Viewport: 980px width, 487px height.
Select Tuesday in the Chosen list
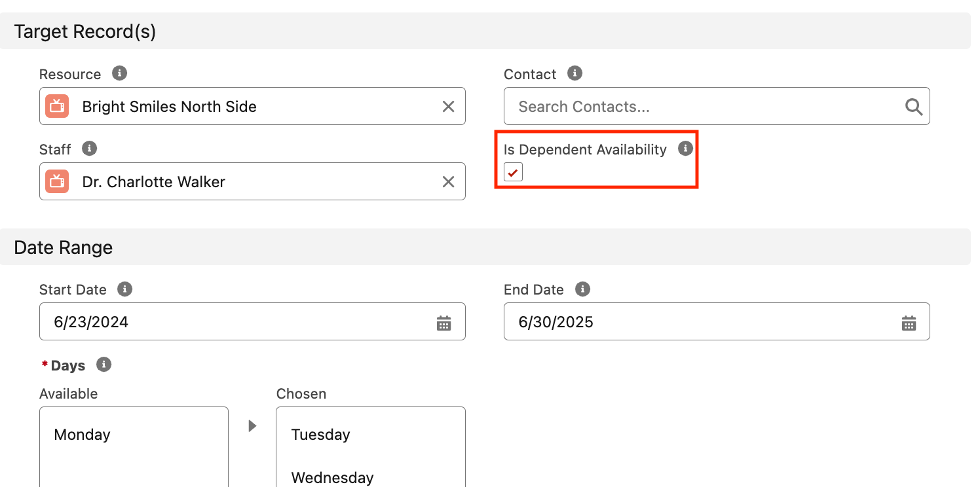click(x=320, y=435)
